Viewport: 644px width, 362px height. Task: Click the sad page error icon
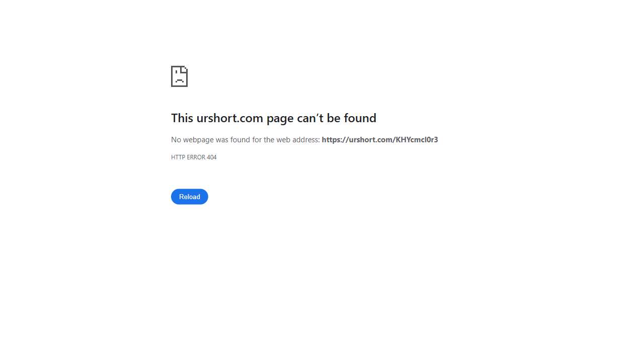coord(179,76)
